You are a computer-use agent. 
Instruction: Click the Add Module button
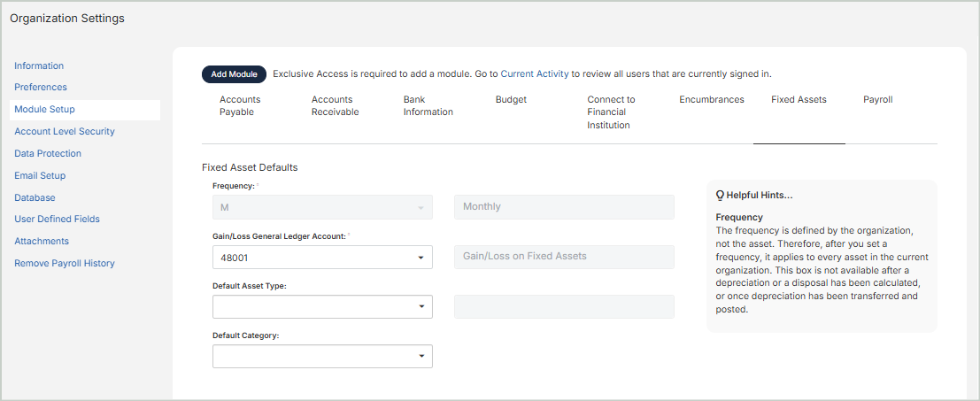234,74
